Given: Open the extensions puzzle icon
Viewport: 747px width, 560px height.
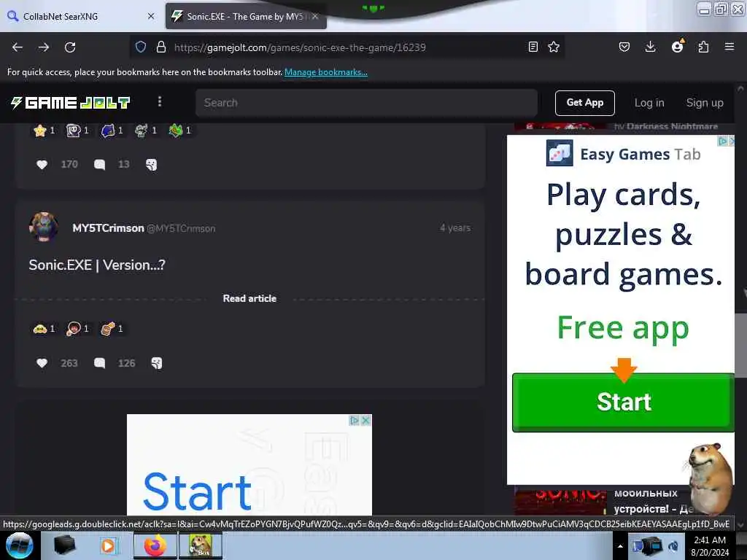Looking at the screenshot, I should (703, 47).
